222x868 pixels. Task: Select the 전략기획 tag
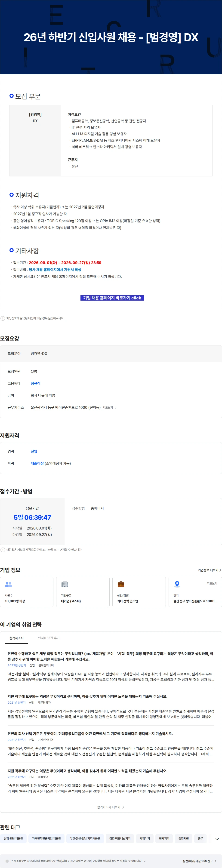coord(164,838)
